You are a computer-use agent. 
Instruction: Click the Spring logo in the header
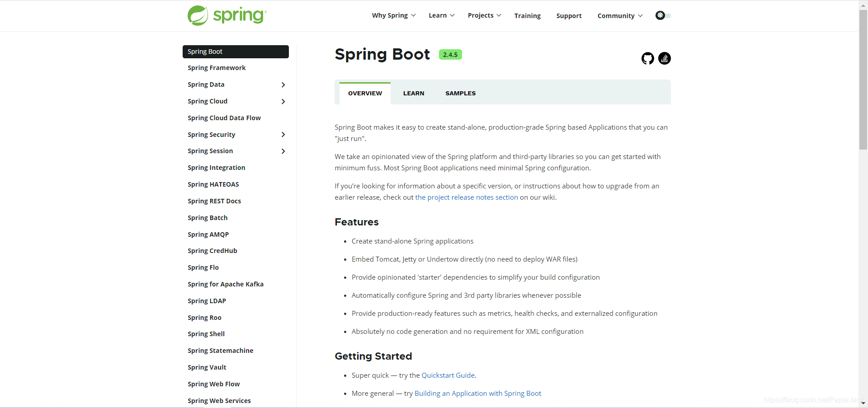(x=227, y=15)
